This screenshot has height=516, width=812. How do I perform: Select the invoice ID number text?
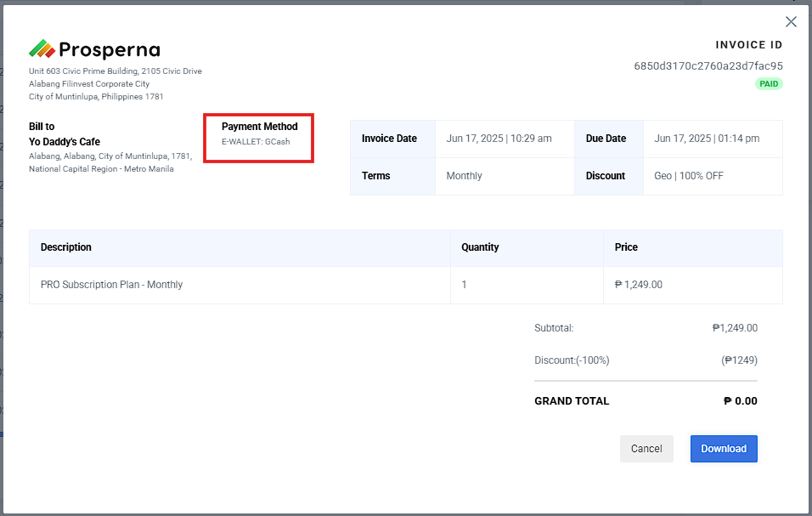tap(708, 65)
